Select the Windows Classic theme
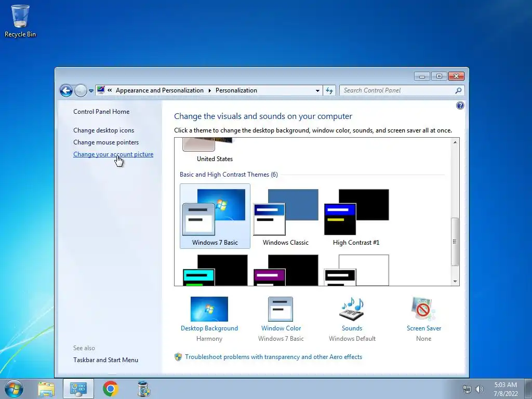This screenshot has height=399, width=532. coord(286,216)
